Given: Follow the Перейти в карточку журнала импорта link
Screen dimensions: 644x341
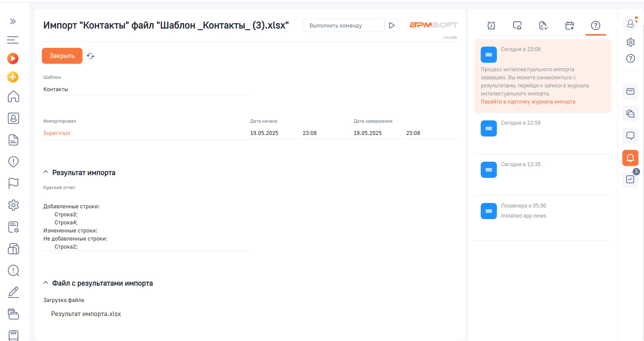Looking at the screenshot, I should 528,102.
